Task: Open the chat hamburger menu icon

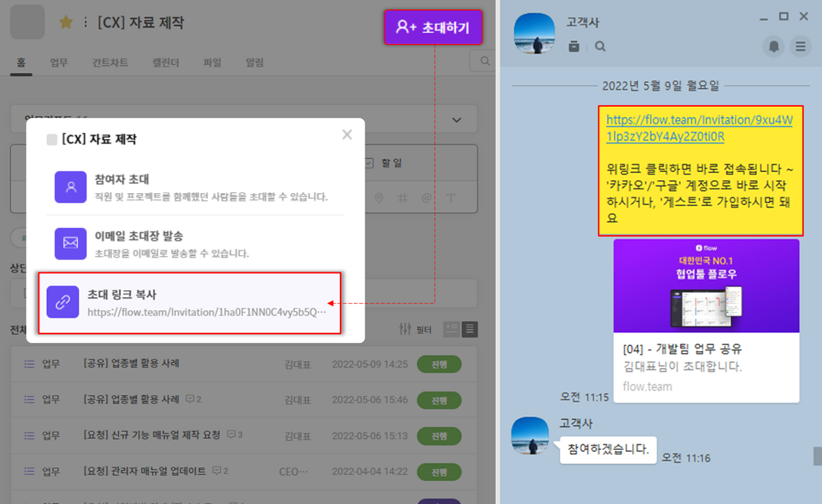Action: 800,46
